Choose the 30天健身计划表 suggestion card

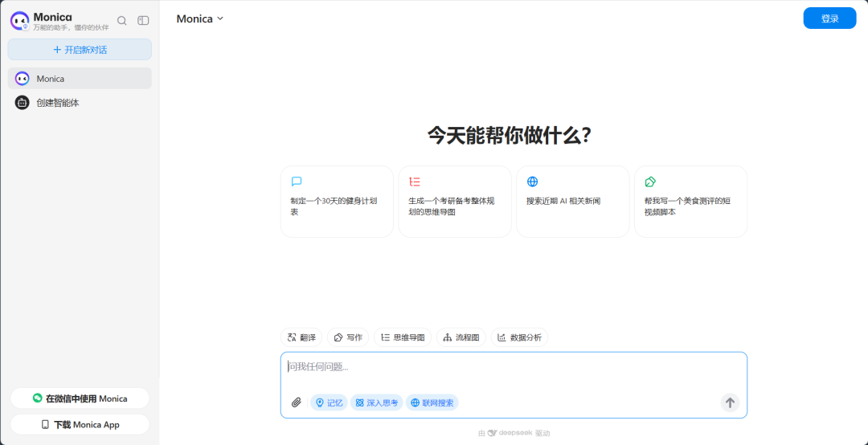pyautogui.click(x=337, y=202)
